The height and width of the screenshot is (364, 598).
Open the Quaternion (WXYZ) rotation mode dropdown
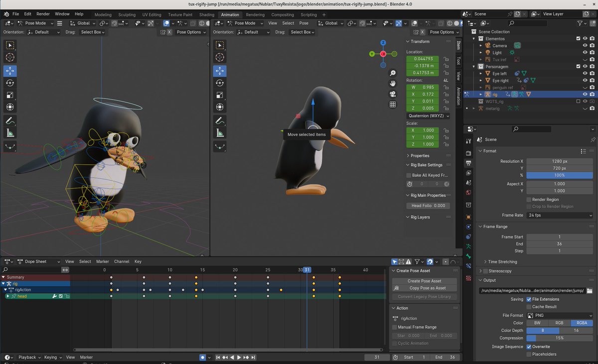[x=429, y=116]
